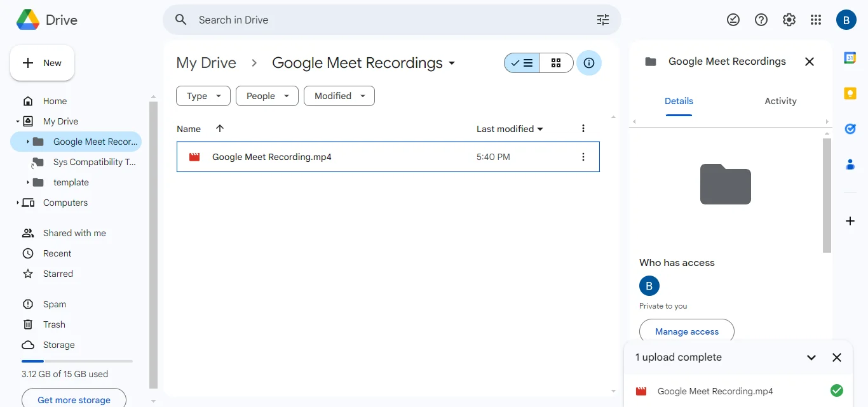Open Google Tasks from the side panel
Screen dimensions: 868x407
pyautogui.click(x=850, y=129)
